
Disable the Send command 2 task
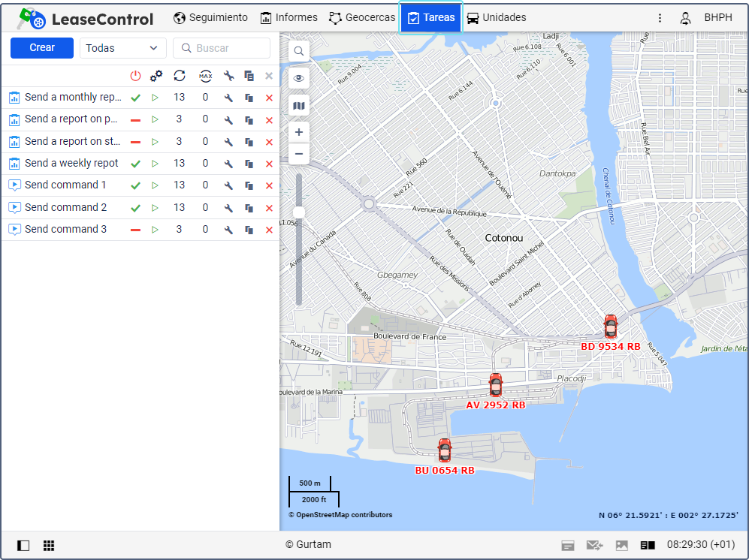pyautogui.click(x=135, y=208)
